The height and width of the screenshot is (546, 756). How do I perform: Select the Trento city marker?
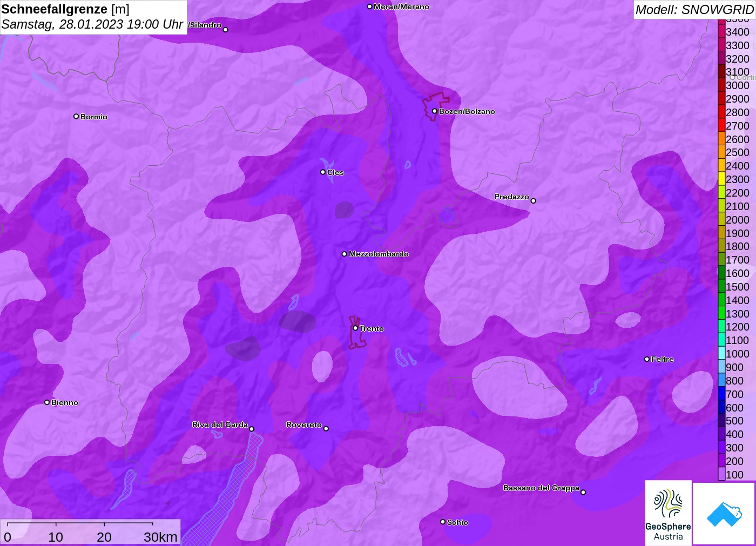(x=355, y=328)
